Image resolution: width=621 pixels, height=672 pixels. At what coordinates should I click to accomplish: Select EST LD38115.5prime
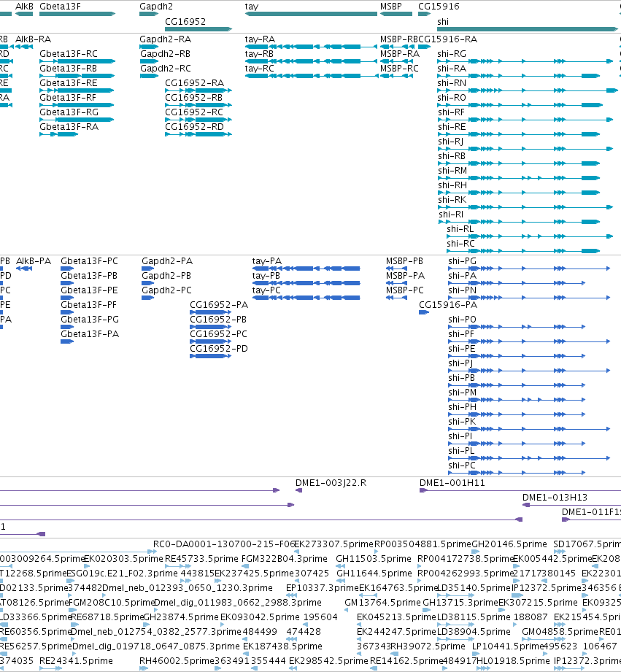[x=474, y=617]
